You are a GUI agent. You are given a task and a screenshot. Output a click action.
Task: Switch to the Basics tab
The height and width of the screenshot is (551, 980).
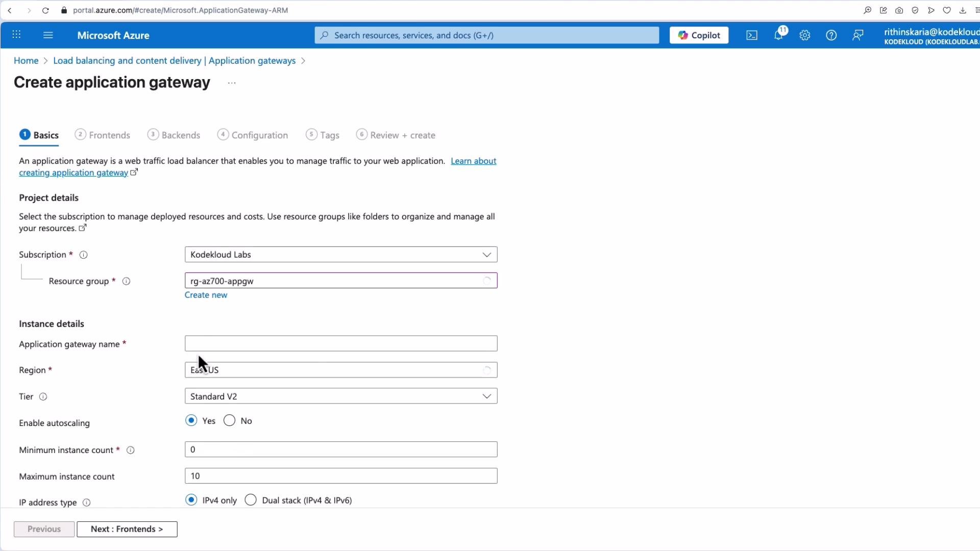click(39, 135)
